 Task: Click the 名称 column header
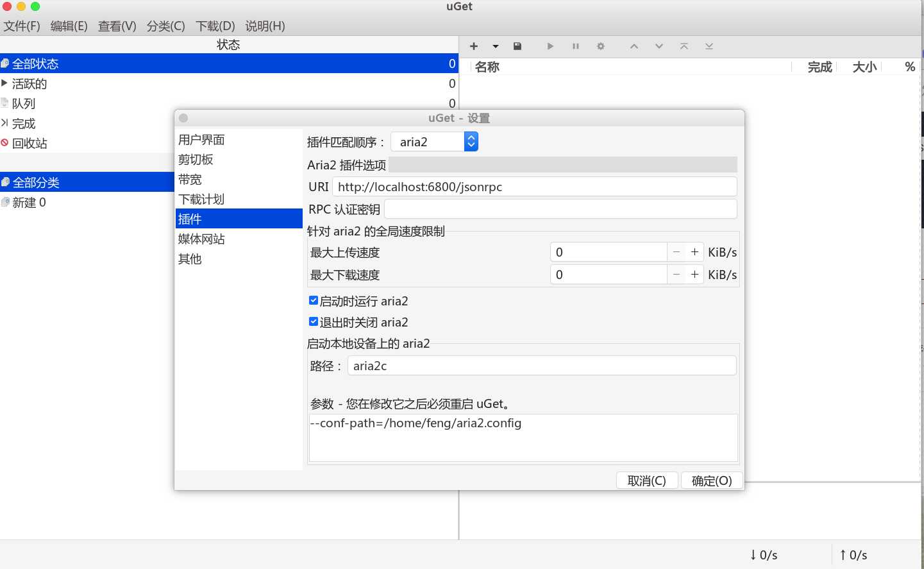point(487,67)
